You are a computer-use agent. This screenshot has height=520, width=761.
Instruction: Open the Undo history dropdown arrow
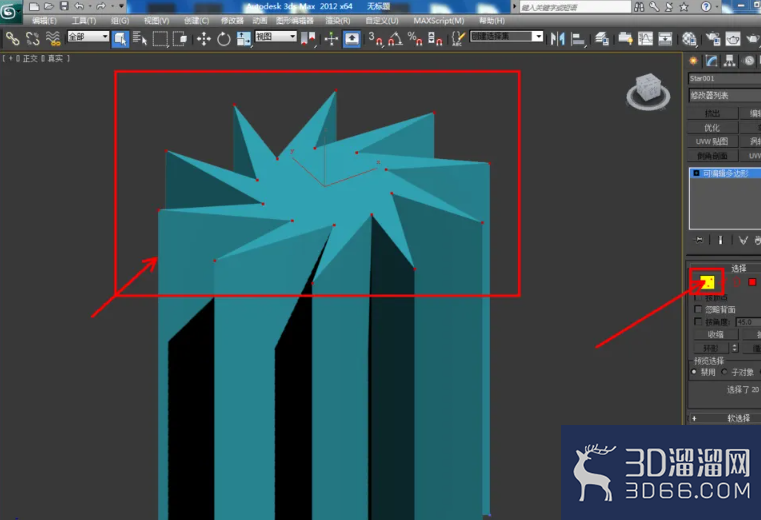pyautogui.click(x=90, y=6)
